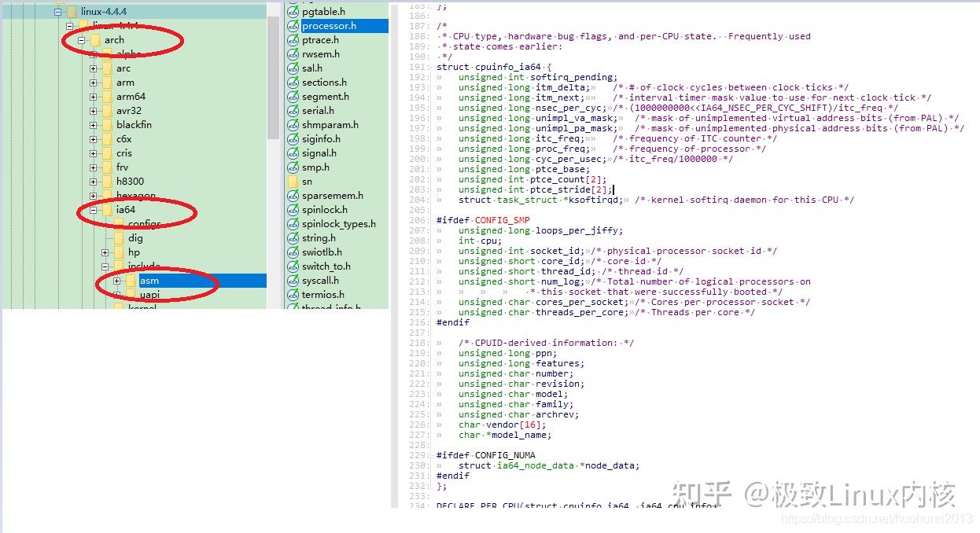Open ptrace.h from the header list

coord(321,39)
